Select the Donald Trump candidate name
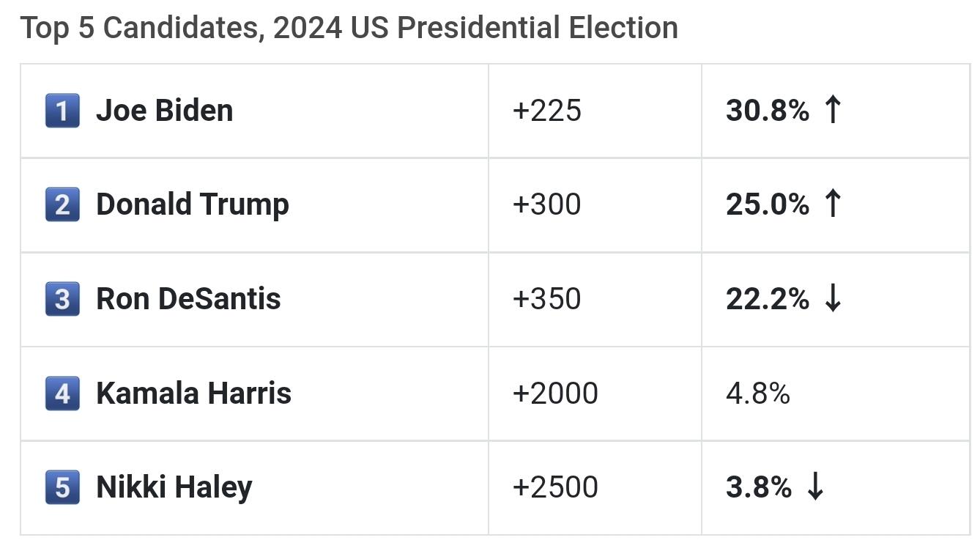The image size is (980, 543). click(193, 204)
